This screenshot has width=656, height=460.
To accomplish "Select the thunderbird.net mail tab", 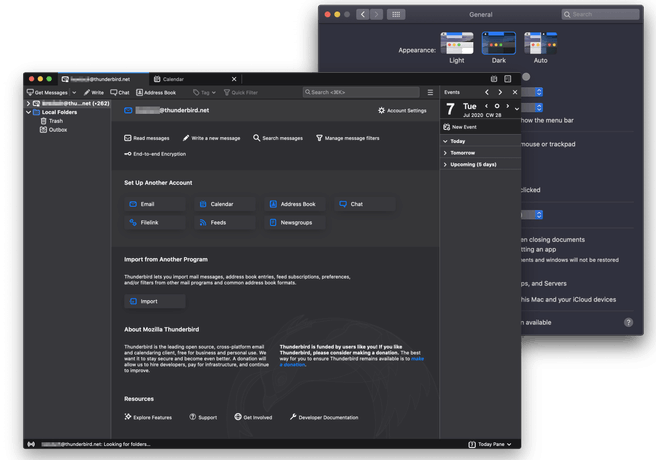I will (x=102, y=79).
